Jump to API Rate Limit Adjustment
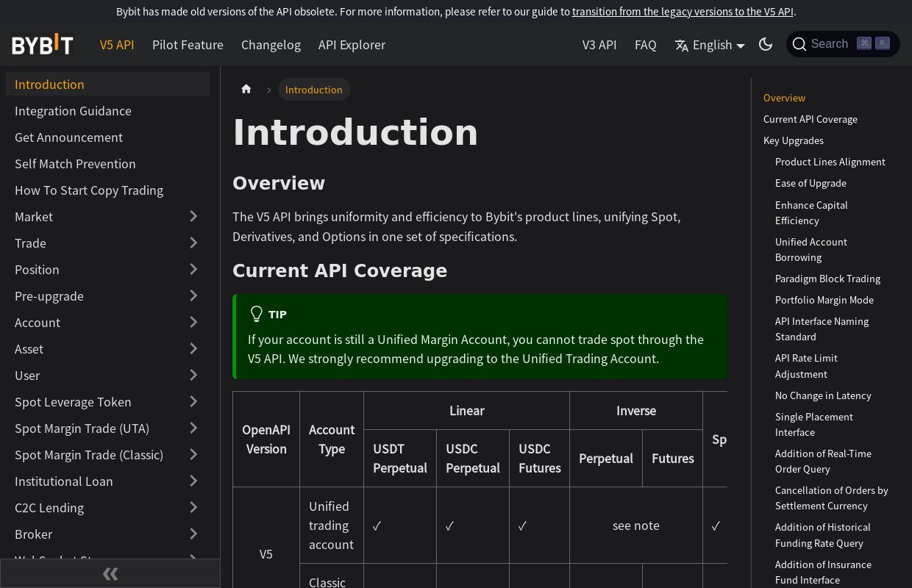The image size is (912, 588). point(806,366)
